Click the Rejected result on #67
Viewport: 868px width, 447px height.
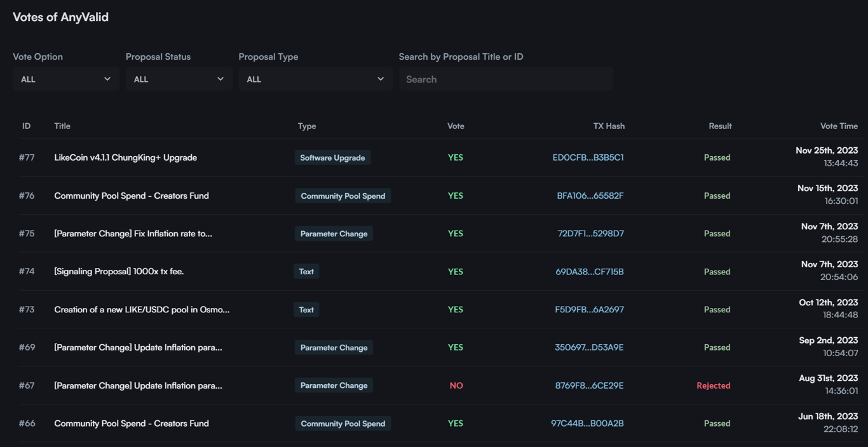714,385
